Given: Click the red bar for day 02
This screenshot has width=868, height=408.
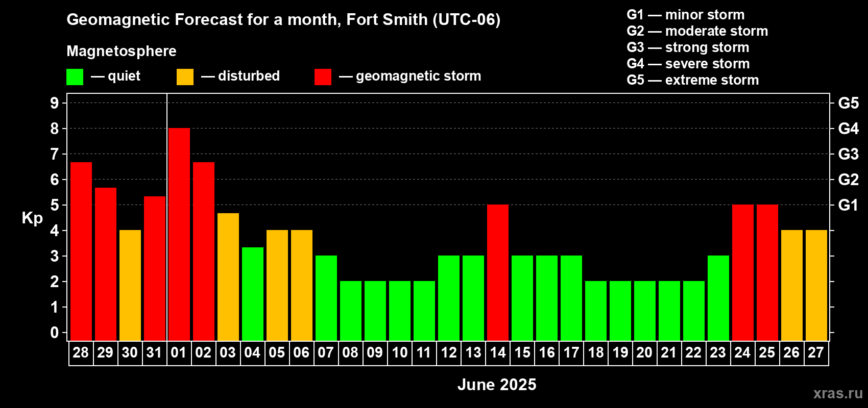Looking at the screenshot, I should tap(204, 251).
